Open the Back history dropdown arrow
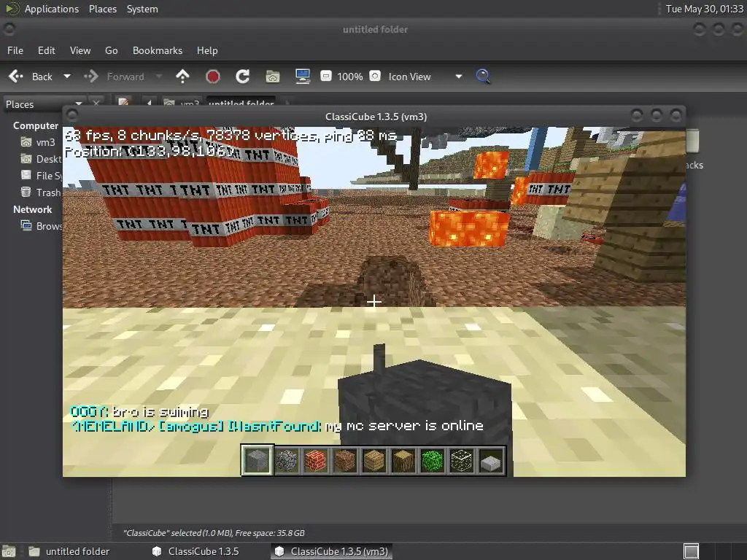 tap(67, 77)
